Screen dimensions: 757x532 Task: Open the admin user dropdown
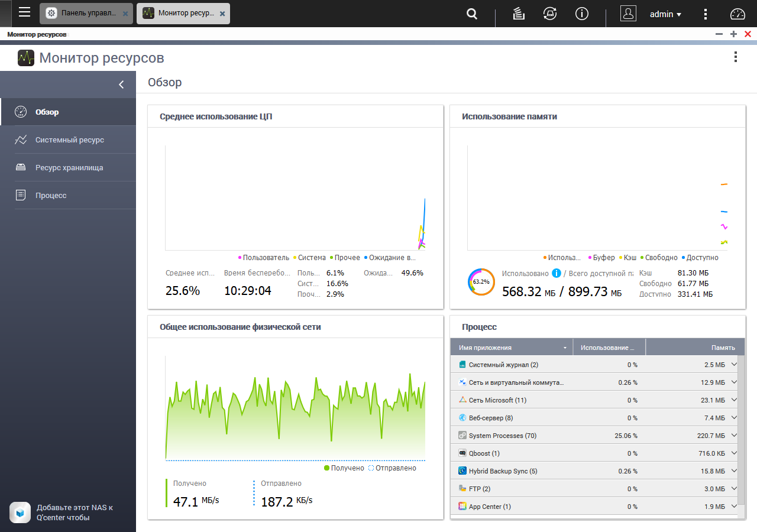click(665, 14)
